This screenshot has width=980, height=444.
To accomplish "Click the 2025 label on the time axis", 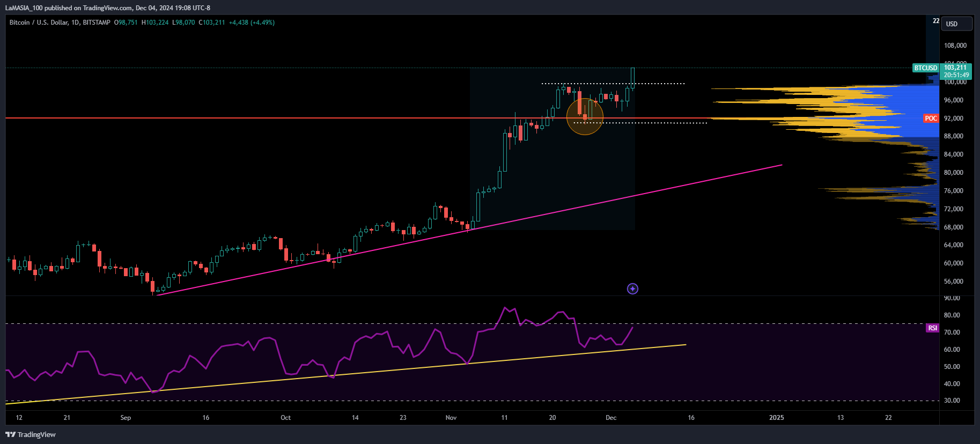I will point(777,418).
